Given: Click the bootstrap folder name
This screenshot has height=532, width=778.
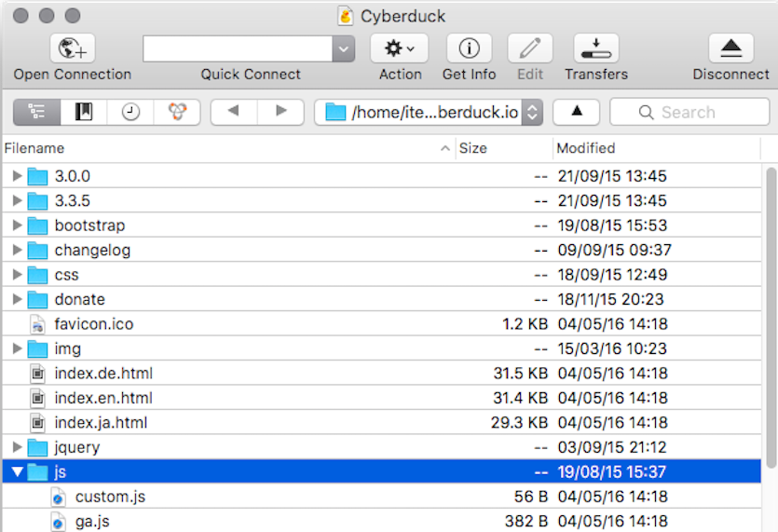Looking at the screenshot, I should (89, 225).
